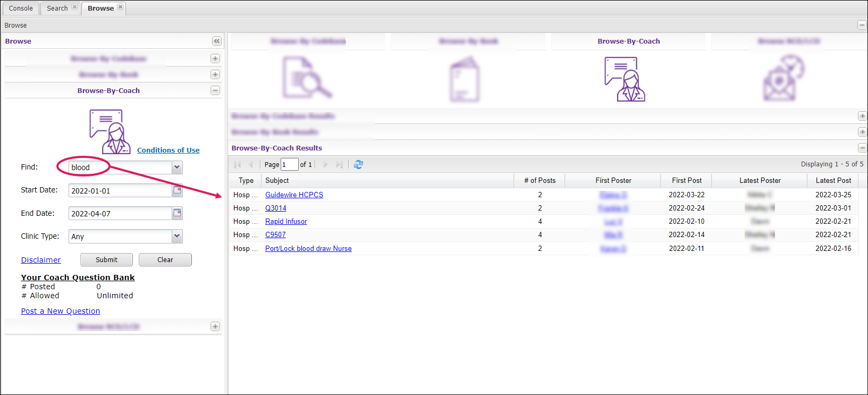Open the Find dropdown arrow

coord(177,167)
